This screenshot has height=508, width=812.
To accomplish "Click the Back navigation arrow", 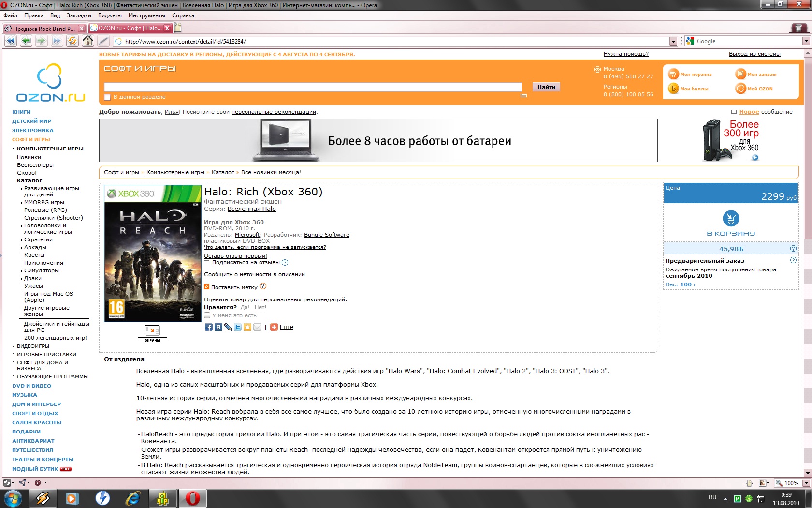I will click(26, 41).
